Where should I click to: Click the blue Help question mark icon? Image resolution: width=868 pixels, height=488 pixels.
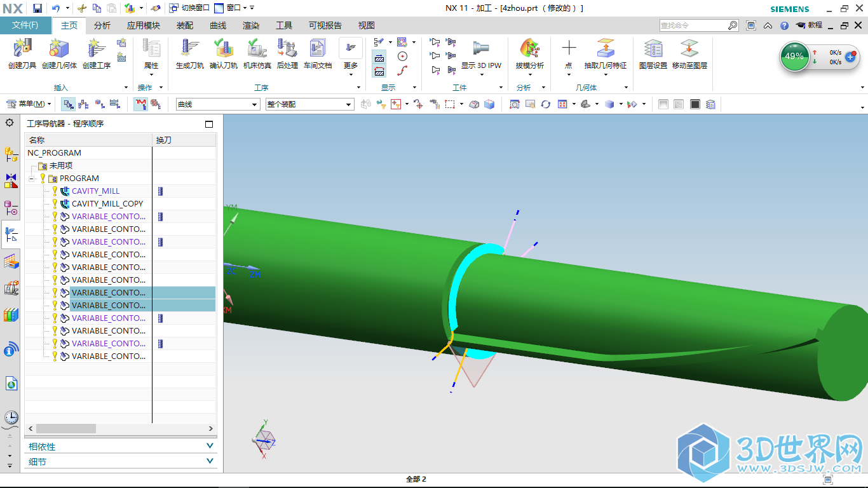click(x=784, y=25)
